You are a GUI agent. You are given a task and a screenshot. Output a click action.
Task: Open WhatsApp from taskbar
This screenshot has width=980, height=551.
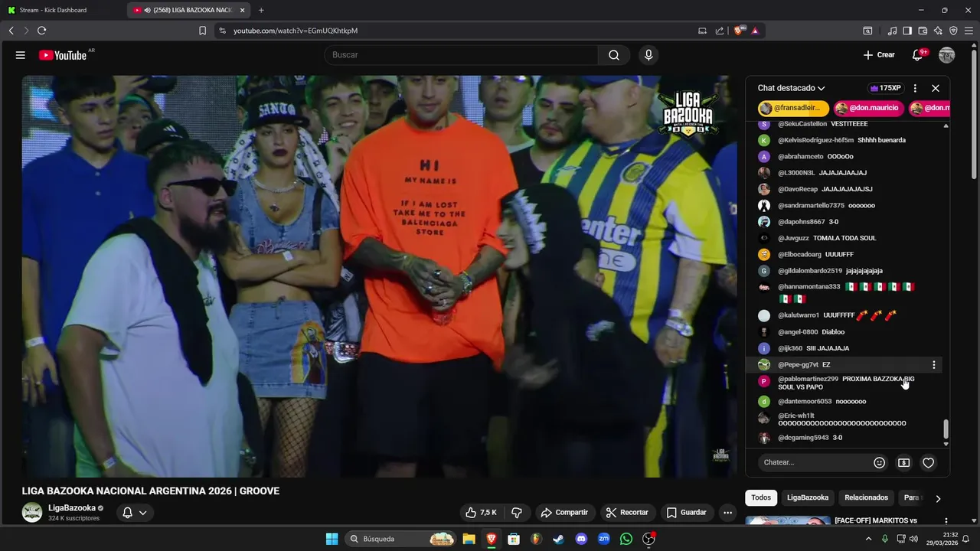(626, 539)
